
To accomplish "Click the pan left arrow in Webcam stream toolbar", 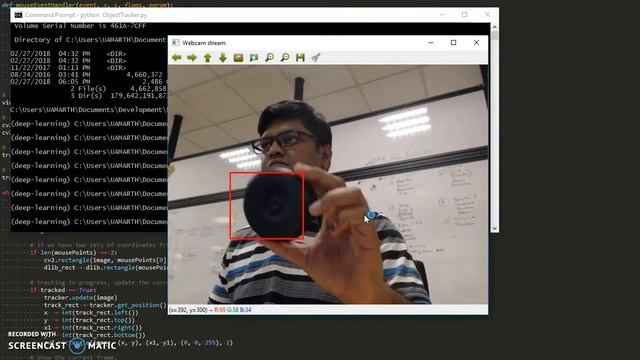I will click(176, 58).
